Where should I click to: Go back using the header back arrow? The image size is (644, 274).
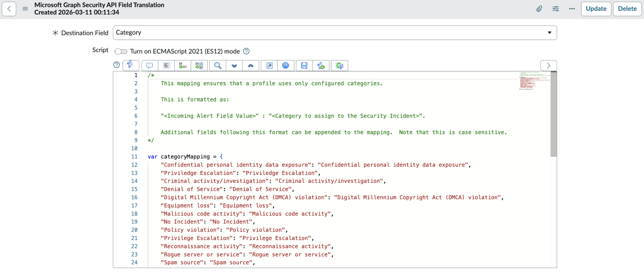click(9, 8)
